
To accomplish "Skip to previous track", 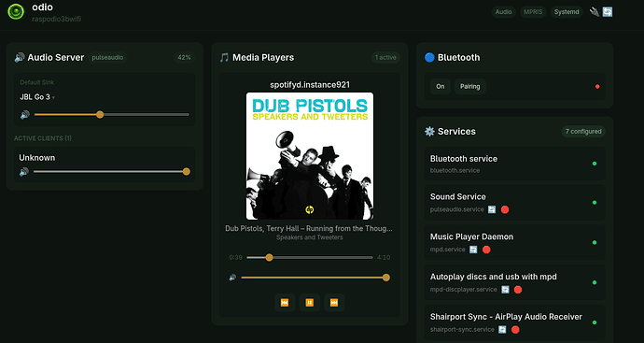I will 285,303.
